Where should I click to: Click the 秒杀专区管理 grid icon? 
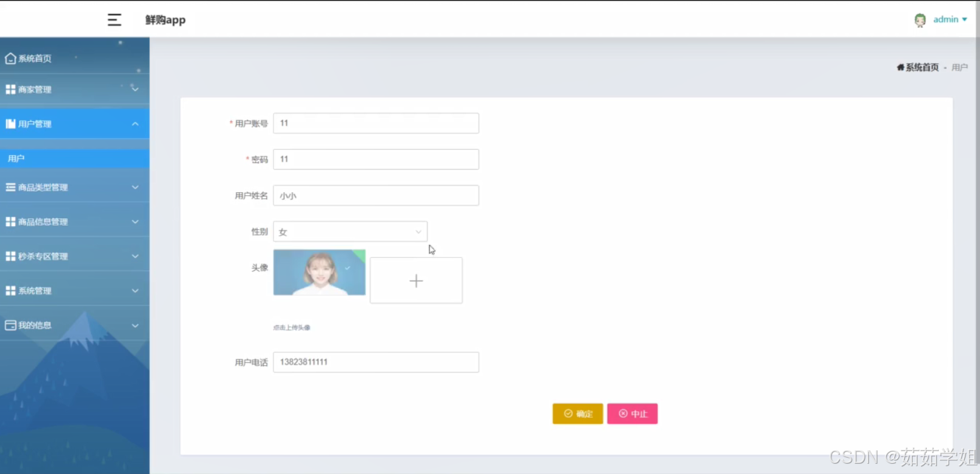(x=10, y=256)
